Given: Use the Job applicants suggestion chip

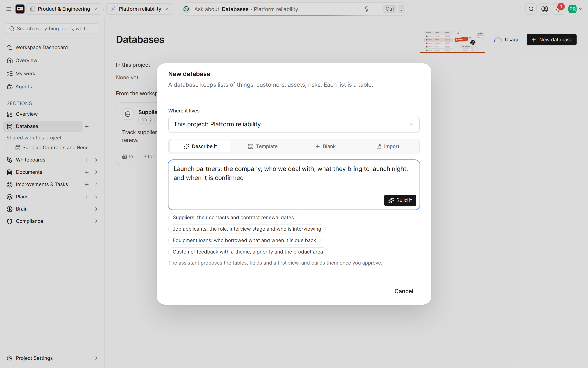Looking at the screenshot, I should tap(247, 229).
